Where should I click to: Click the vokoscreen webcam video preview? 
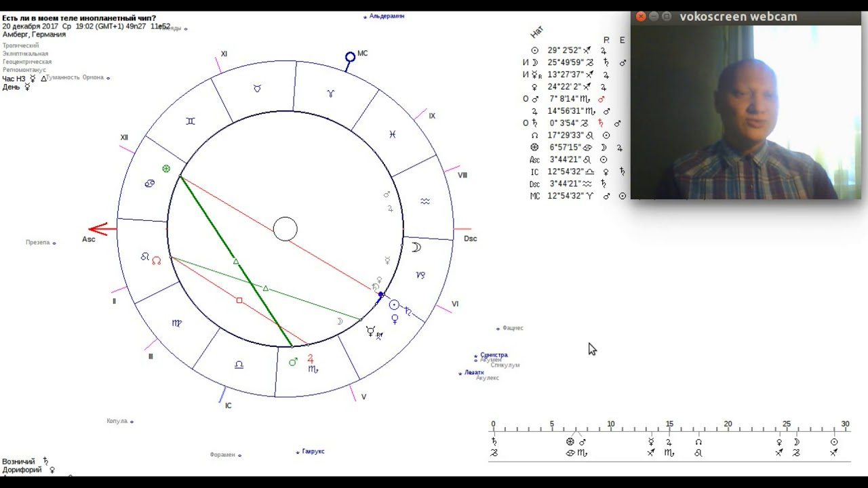(x=746, y=112)
